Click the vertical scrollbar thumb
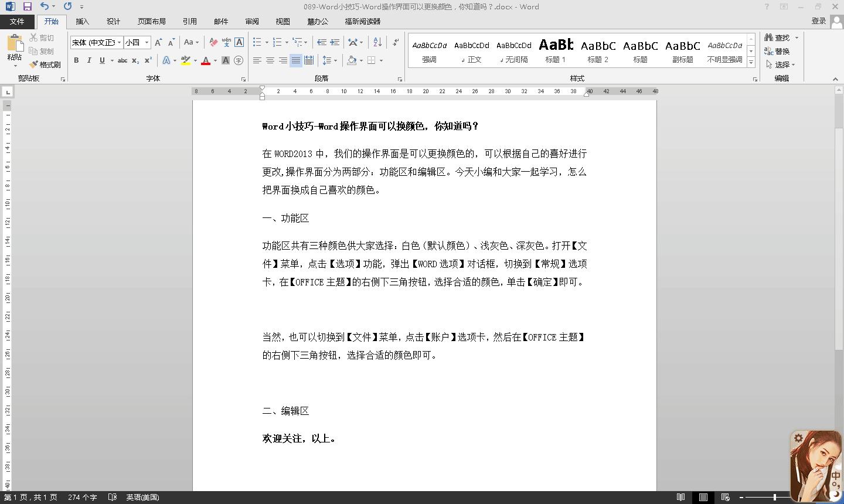The height and width of the screenshot is (504, 844). click(839, 239)
